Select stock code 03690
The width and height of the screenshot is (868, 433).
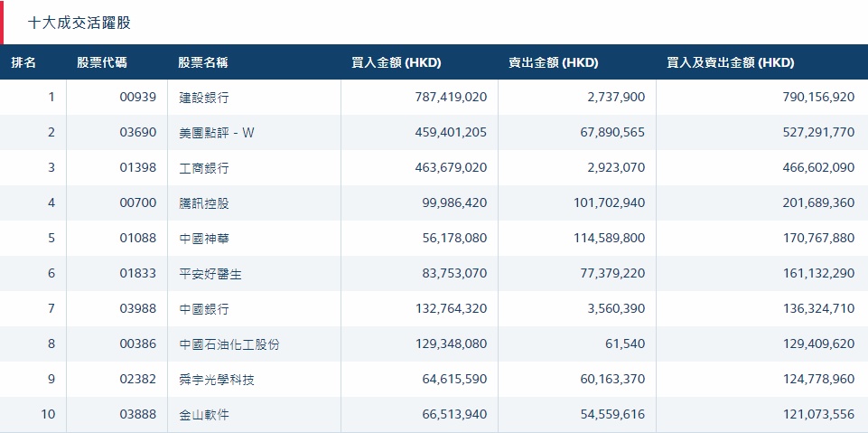click(x=138, y=133)
